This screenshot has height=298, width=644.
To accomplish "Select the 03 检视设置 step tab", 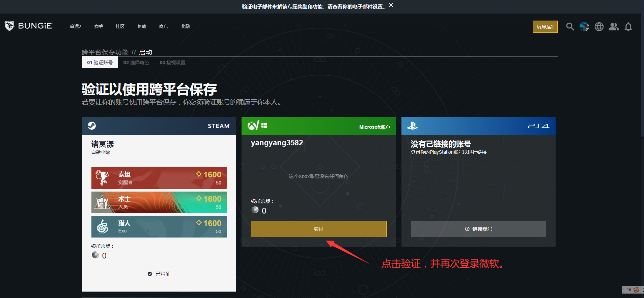I will pos(172,63).
